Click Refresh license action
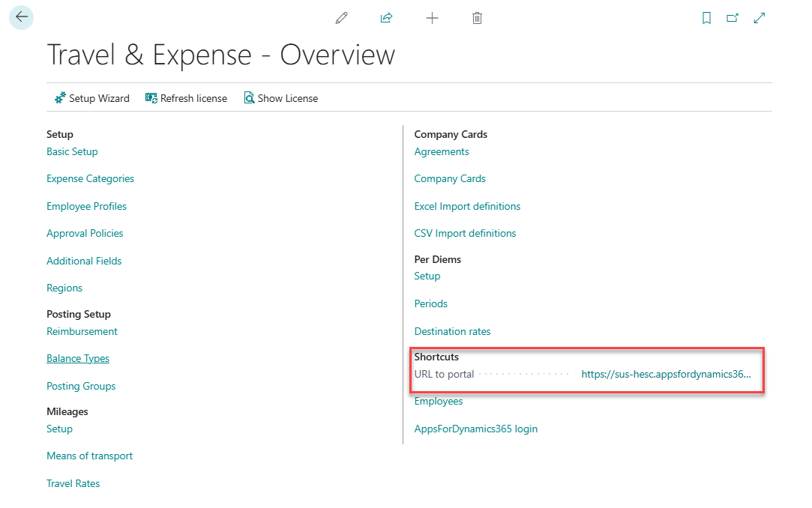 tap(186, 98)
